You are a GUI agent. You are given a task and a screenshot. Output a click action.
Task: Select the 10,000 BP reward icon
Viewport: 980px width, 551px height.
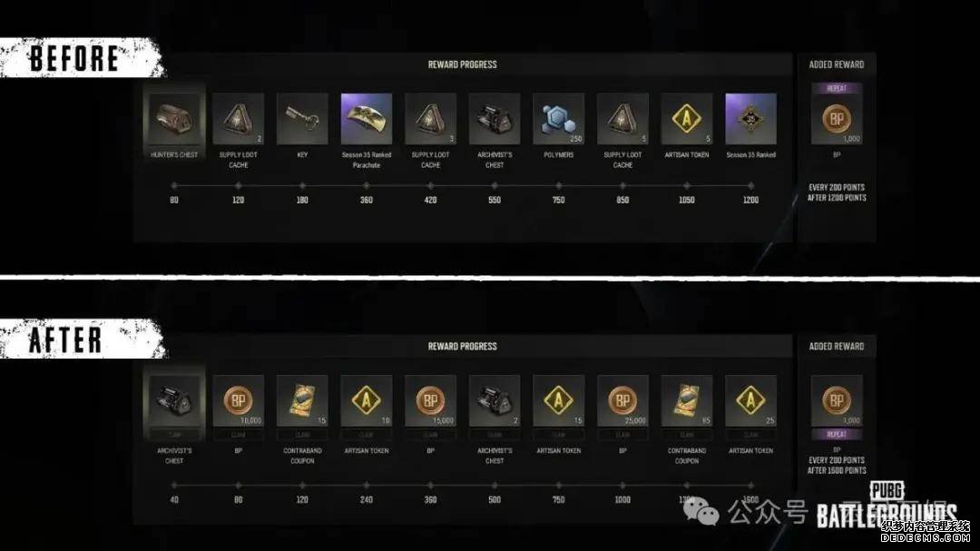(x=238, y=401)
